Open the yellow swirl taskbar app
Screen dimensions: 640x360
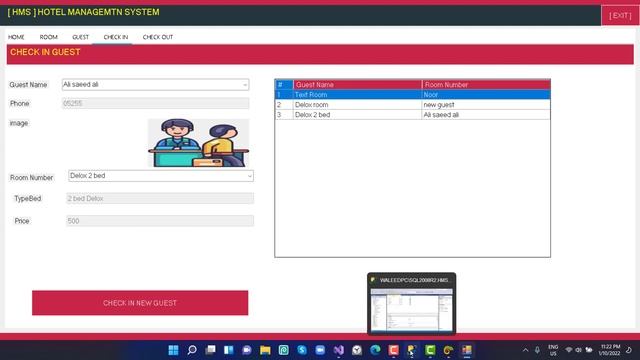448,350
